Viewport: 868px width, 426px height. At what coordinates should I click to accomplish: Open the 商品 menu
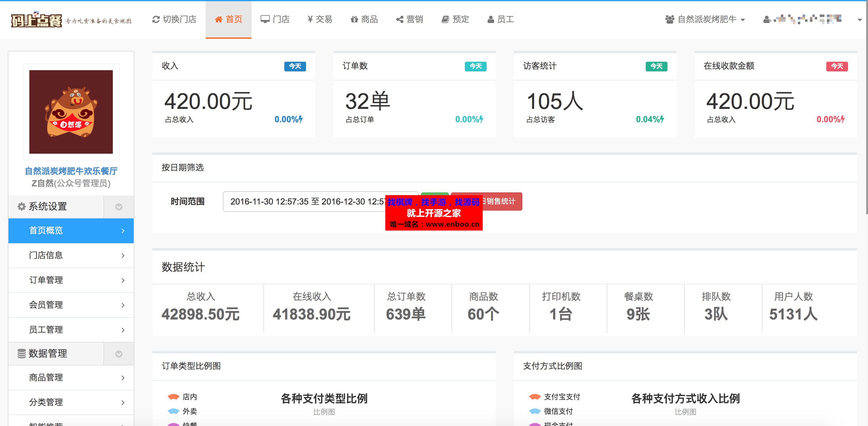(364, 20)
